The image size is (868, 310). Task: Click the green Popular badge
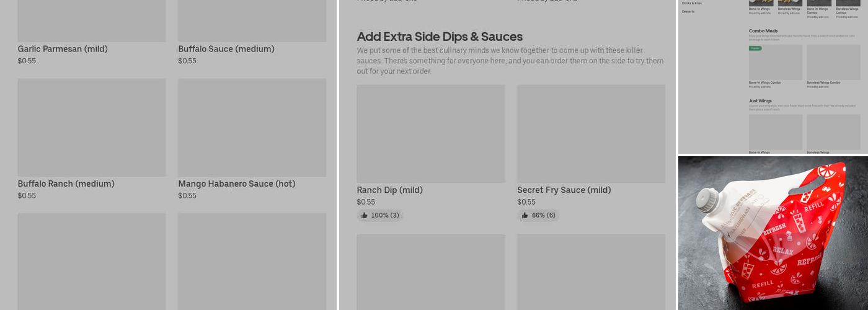pos(755,48)
